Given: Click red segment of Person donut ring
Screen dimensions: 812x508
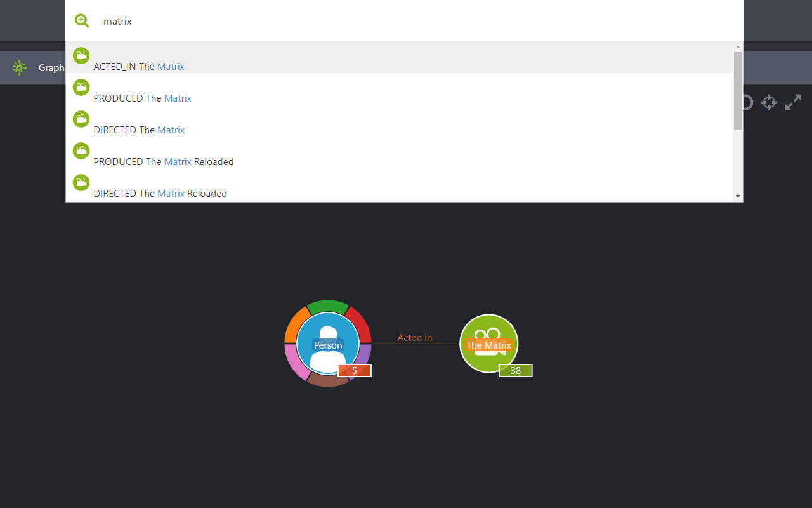Looking at the screenshot, I should click(x=360, y=323).
